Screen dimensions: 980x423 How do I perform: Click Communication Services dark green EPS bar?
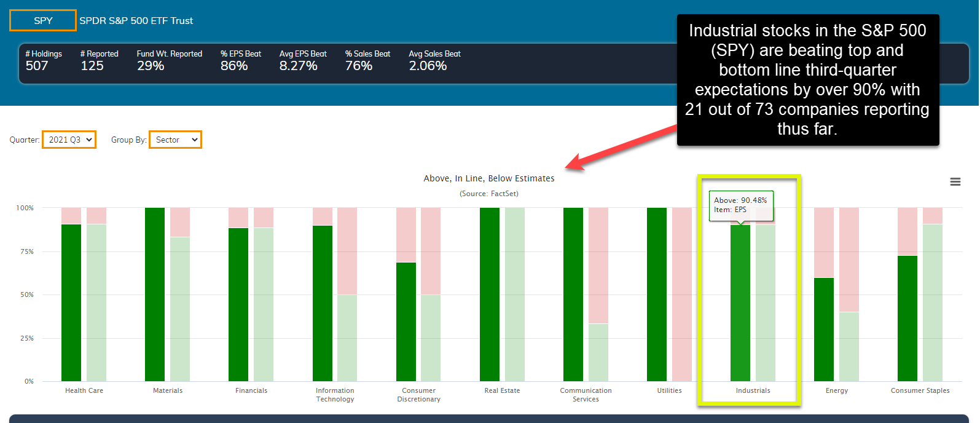573,295
